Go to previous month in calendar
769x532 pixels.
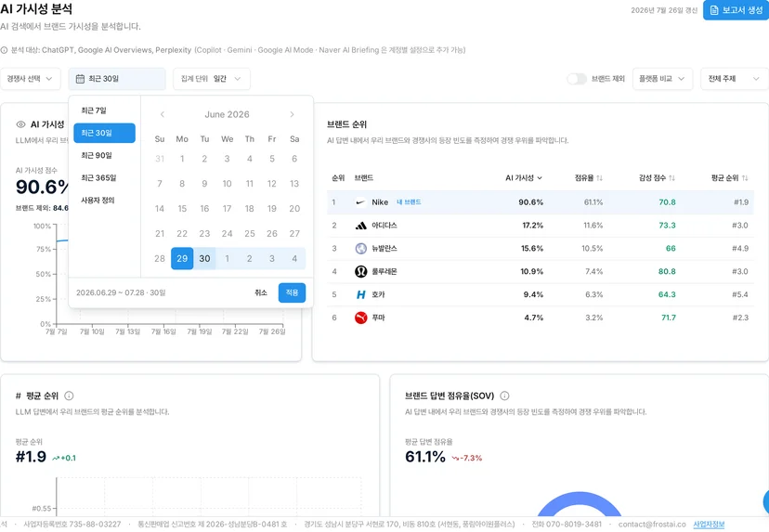tap(163, 114)
